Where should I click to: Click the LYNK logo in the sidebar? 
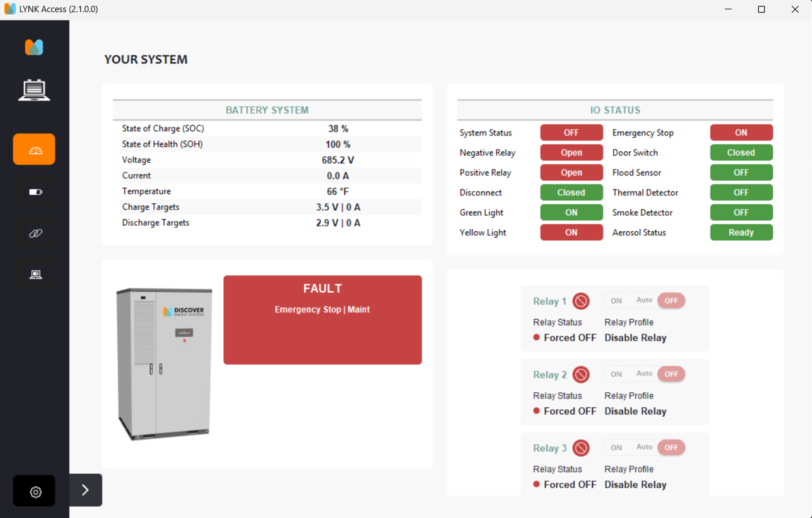point(34,47)
